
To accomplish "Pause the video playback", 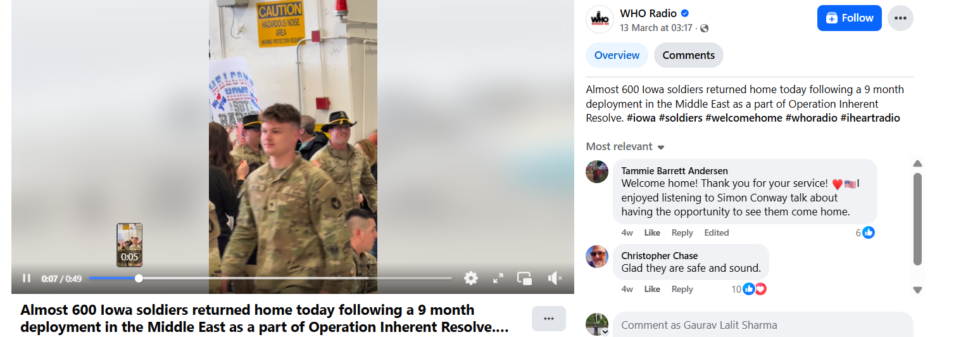I will [x=27, y=278].
